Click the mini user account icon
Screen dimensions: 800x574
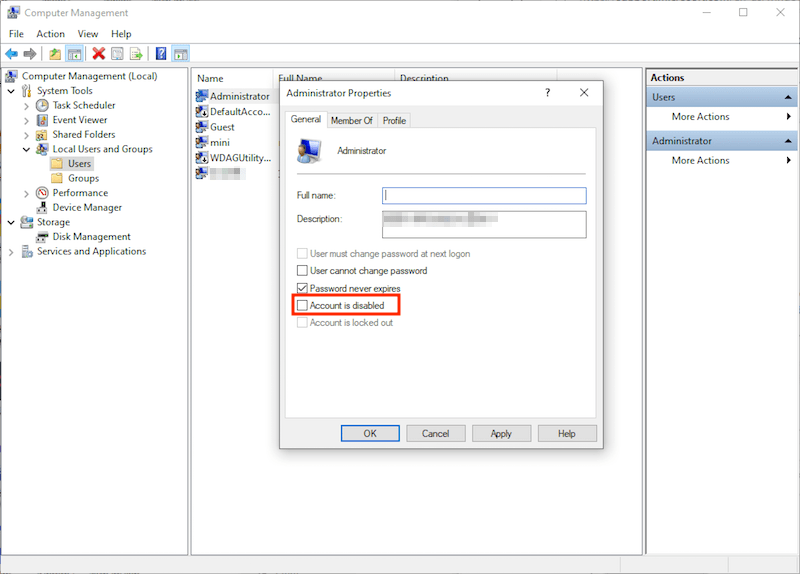tap(202, 142)
